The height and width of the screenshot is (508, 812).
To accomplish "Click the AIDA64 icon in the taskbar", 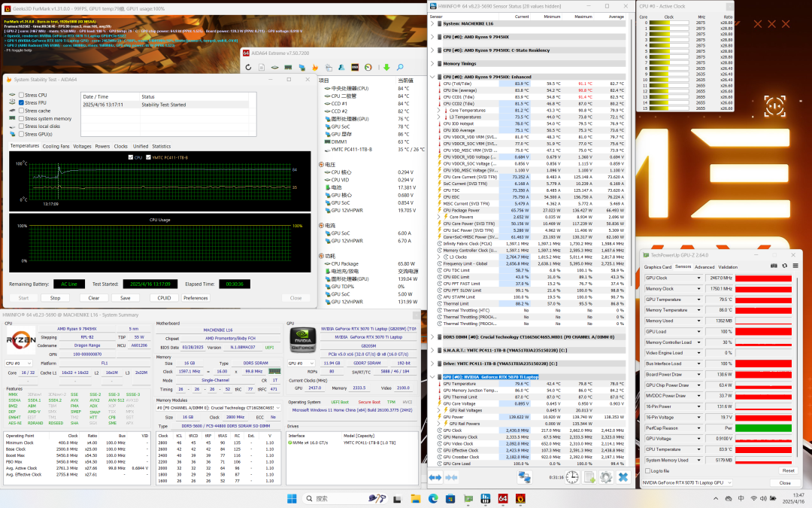I will coord(503,499).
